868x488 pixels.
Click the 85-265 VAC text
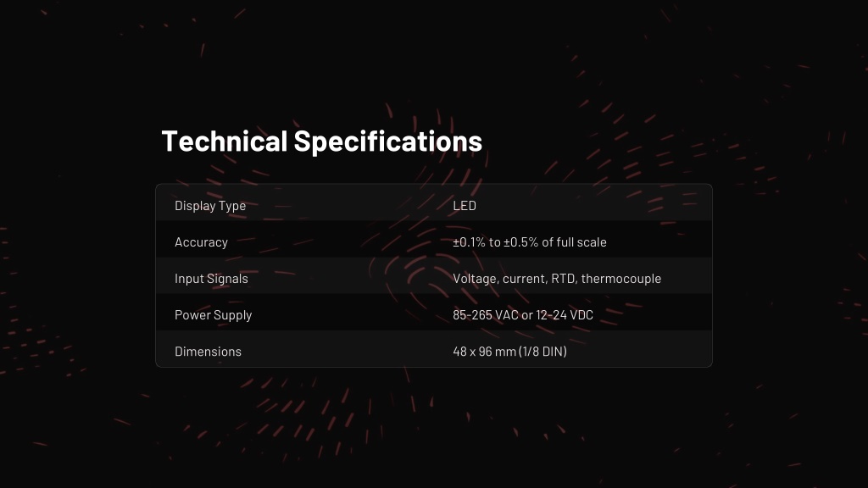(486, 315)
